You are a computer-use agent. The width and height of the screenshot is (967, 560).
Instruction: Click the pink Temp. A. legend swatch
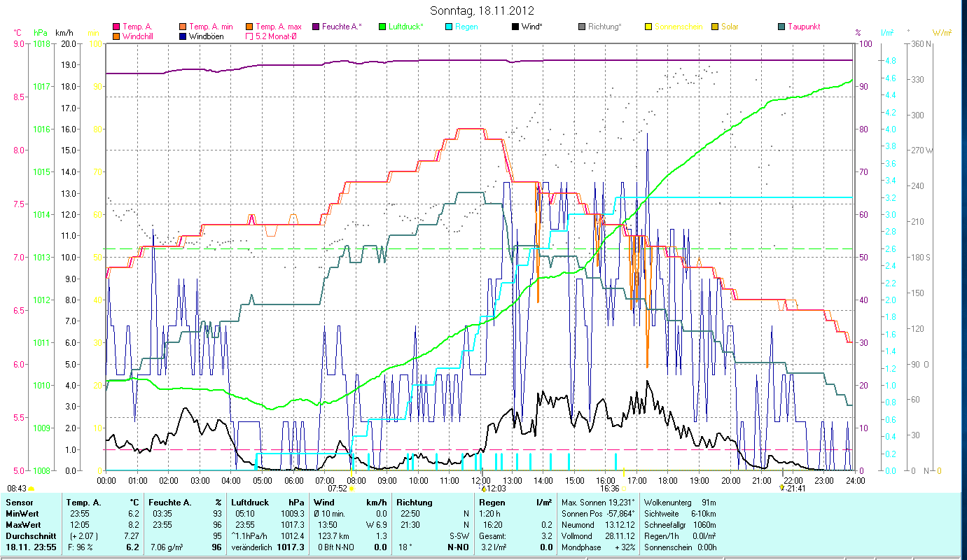tap(116, 27)
